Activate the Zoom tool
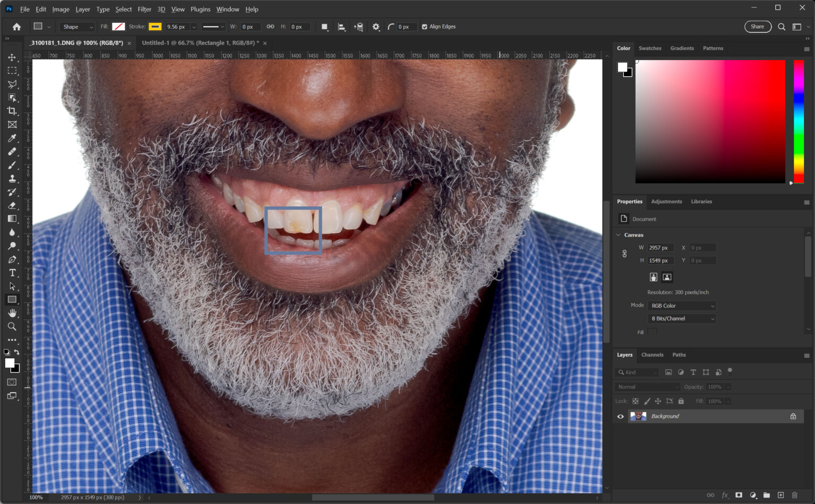Viewport: 815px width, 504px height. pos(12,326)
